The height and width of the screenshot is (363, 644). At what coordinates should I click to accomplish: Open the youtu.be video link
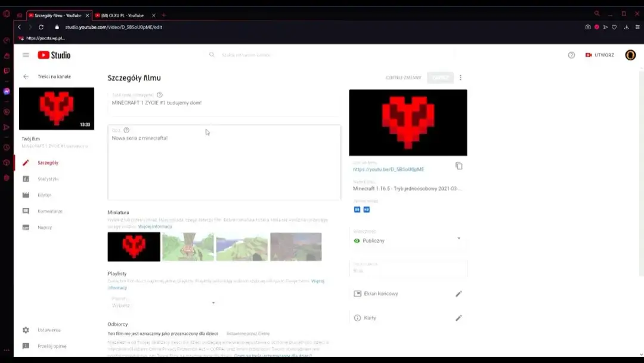[x=388, y=169]
